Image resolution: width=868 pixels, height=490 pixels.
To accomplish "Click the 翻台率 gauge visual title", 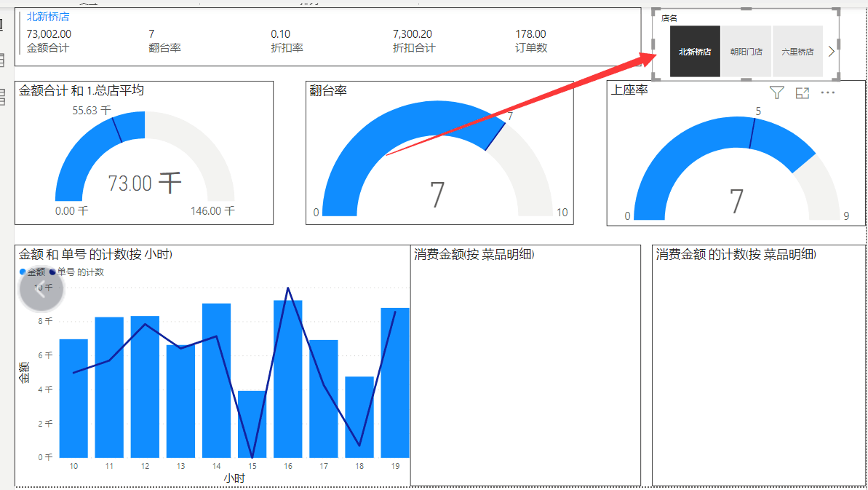I will [328, 90].
